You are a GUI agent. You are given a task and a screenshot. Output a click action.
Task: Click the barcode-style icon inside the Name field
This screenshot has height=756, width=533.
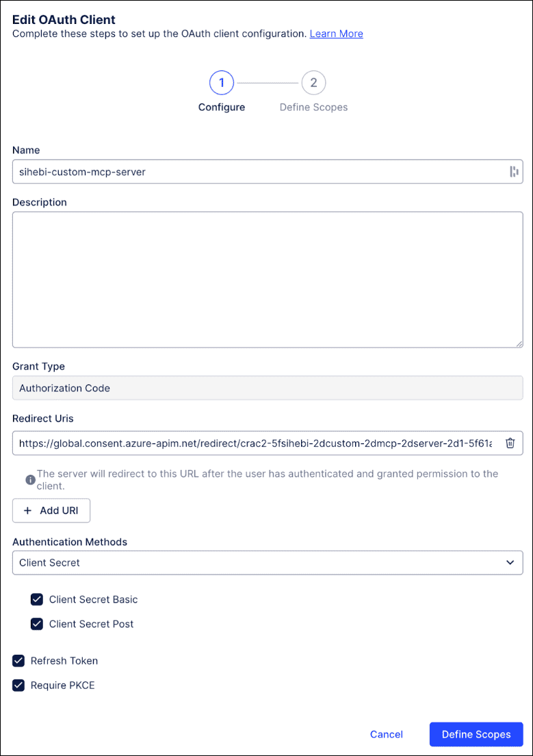click(514, 172)
